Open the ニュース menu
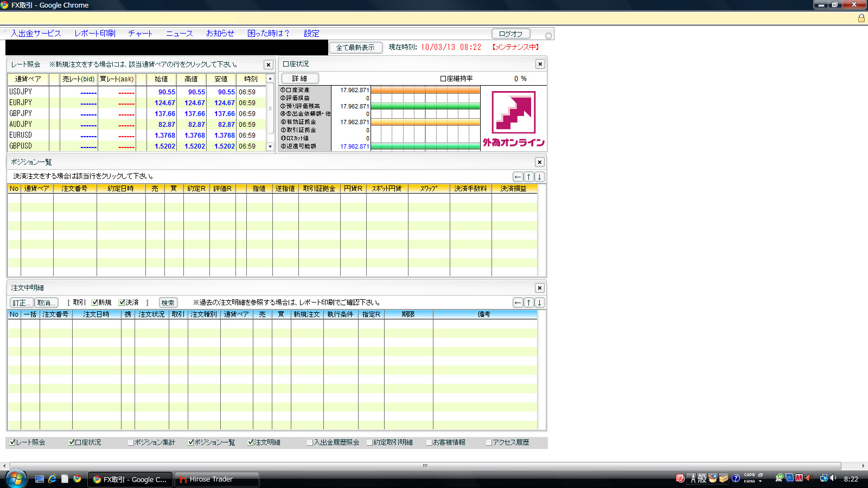868x488 pixels. [x=180, y=34]
